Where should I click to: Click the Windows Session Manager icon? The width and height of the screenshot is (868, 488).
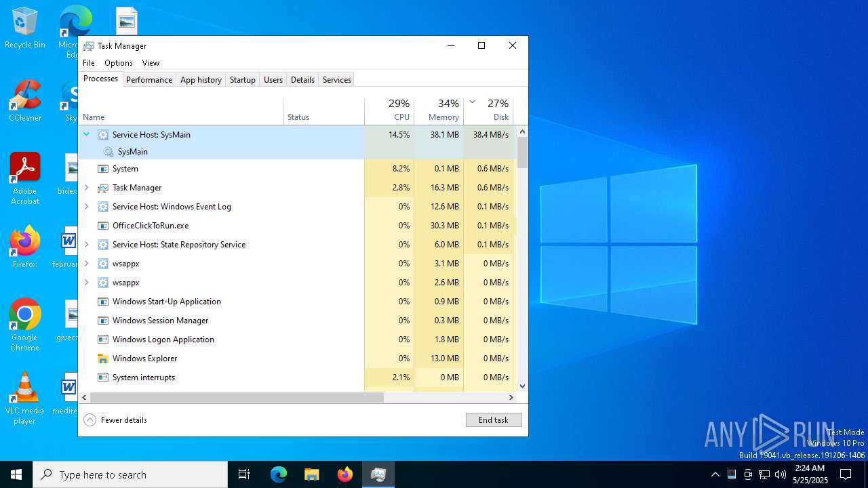pos(103,321)
